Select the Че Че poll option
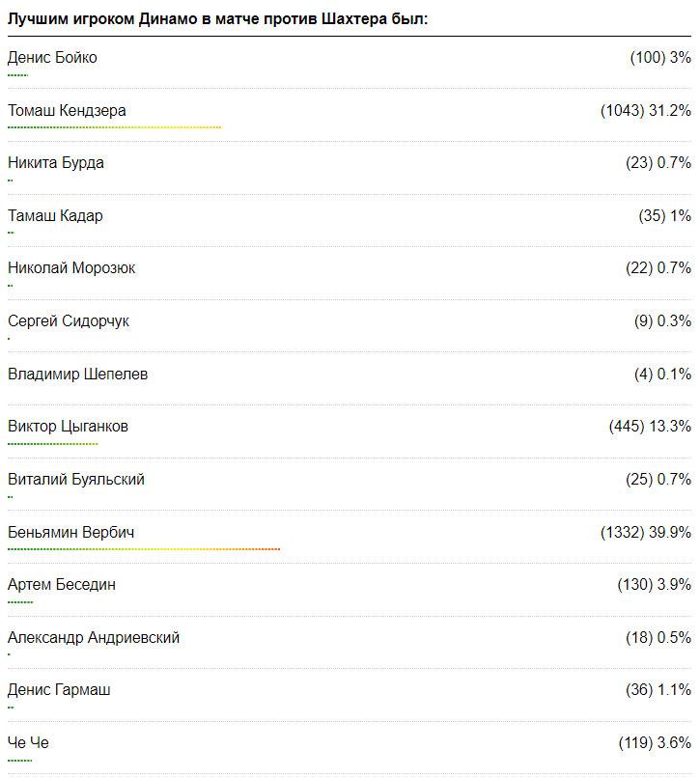Screen dimensions: 700x778 tap(28, 743)
